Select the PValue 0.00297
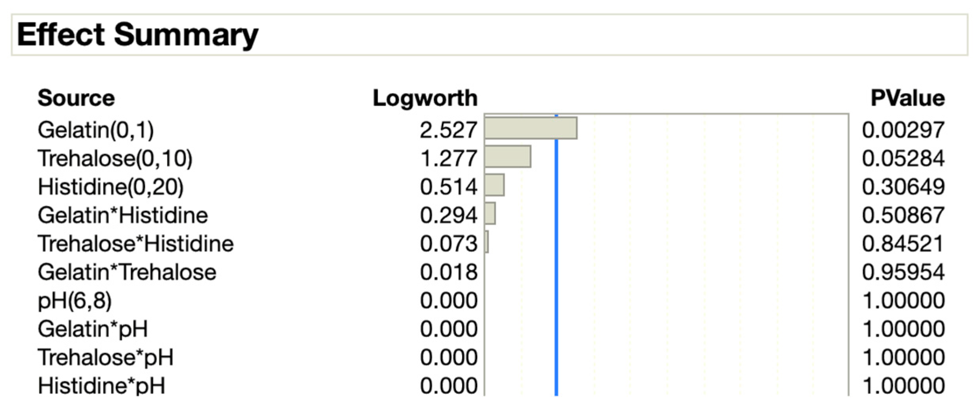The image size is (980, 405). (x=903, y=130)
